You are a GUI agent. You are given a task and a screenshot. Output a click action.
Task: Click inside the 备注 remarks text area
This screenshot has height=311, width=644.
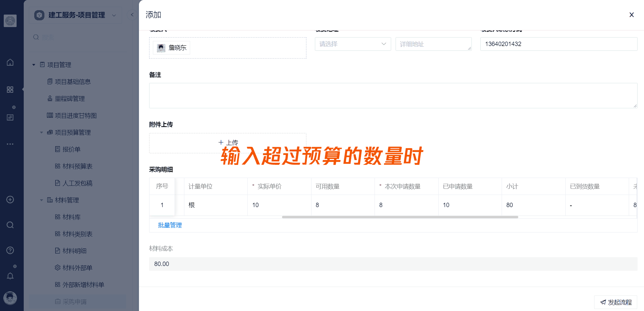pos(393,95)
